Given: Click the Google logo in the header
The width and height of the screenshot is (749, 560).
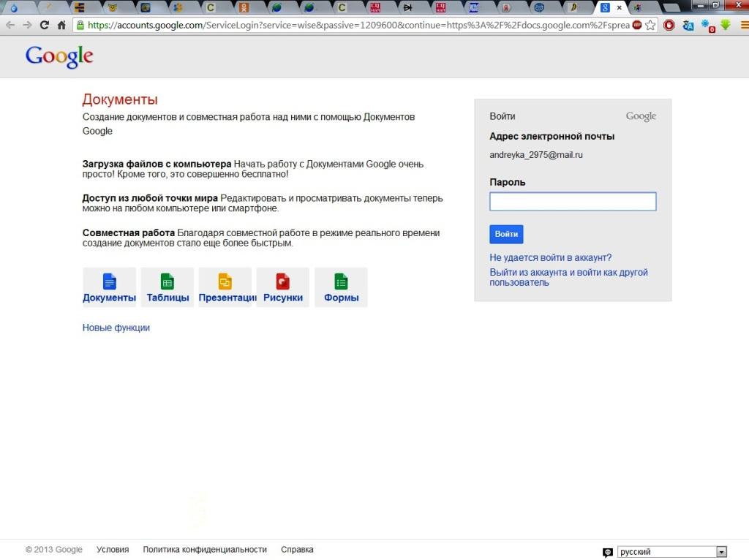Looking at the screenshot, I should pos(59,56).
